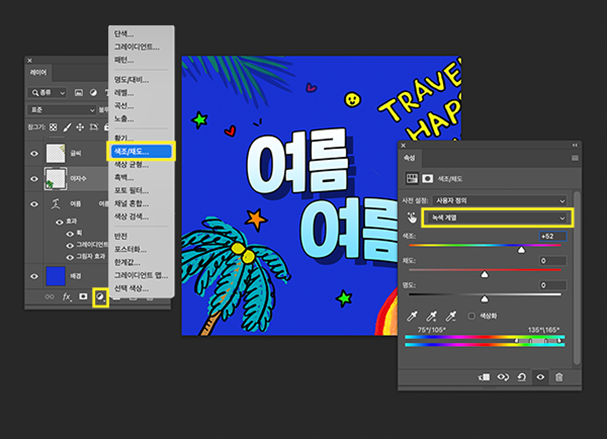Open the 사전 설정 preset dropdown
Viewport: 607px width, 439px height.
click(499, 201)
